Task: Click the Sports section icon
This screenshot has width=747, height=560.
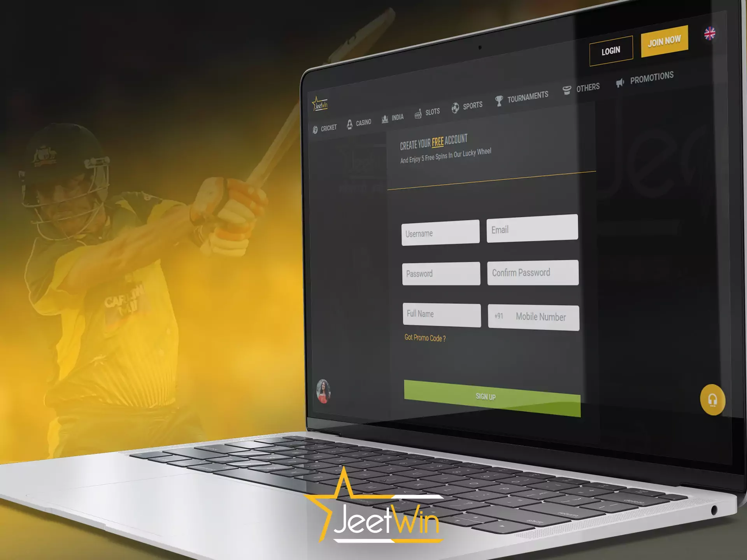Action: coord(455,105)
